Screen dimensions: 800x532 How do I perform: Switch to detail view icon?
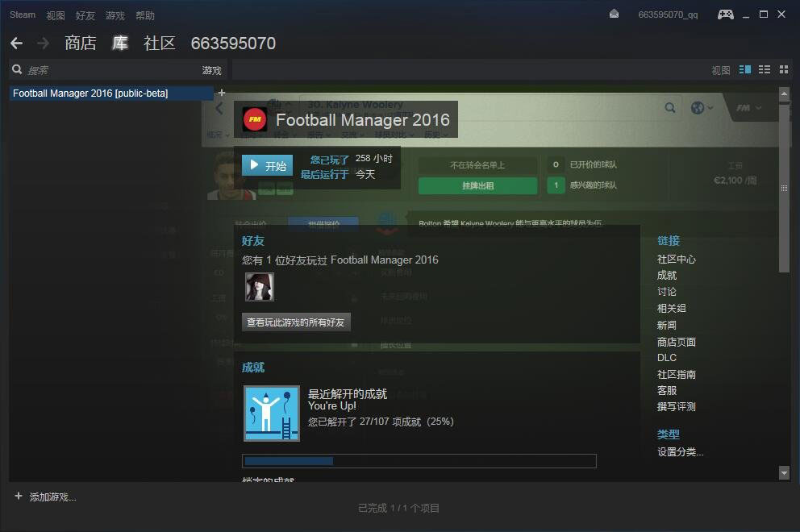tap(745, 69)
